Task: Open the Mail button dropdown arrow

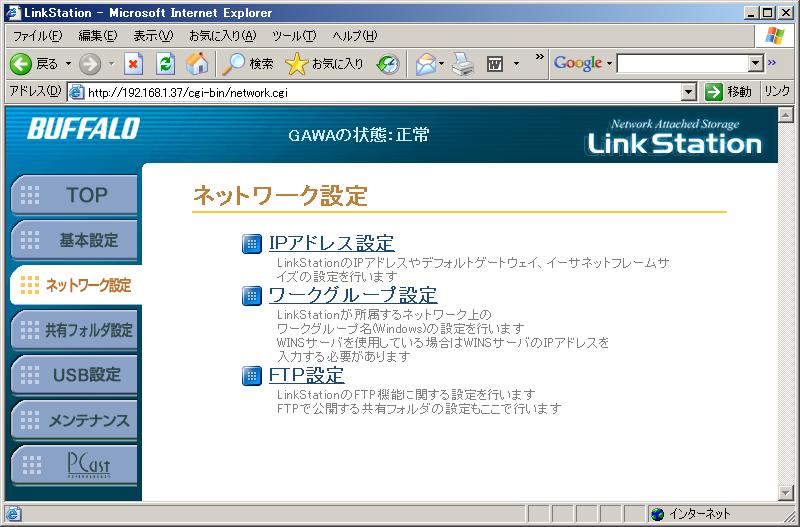Action: pos(441,64)
